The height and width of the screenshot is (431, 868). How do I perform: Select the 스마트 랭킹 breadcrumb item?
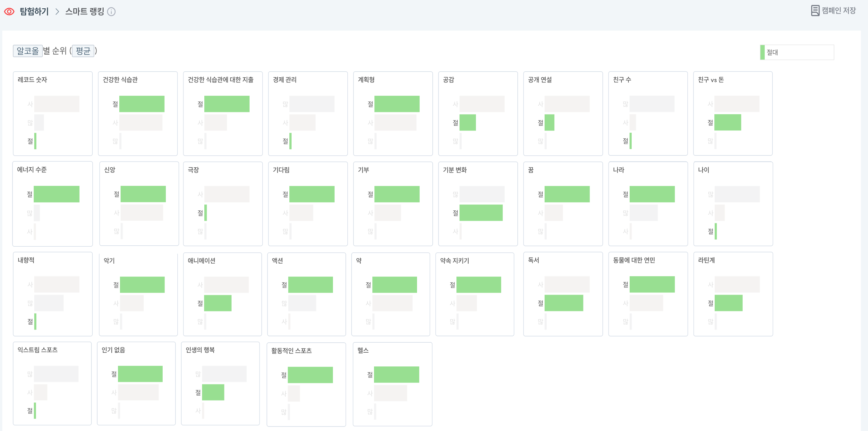click(85, 12)
